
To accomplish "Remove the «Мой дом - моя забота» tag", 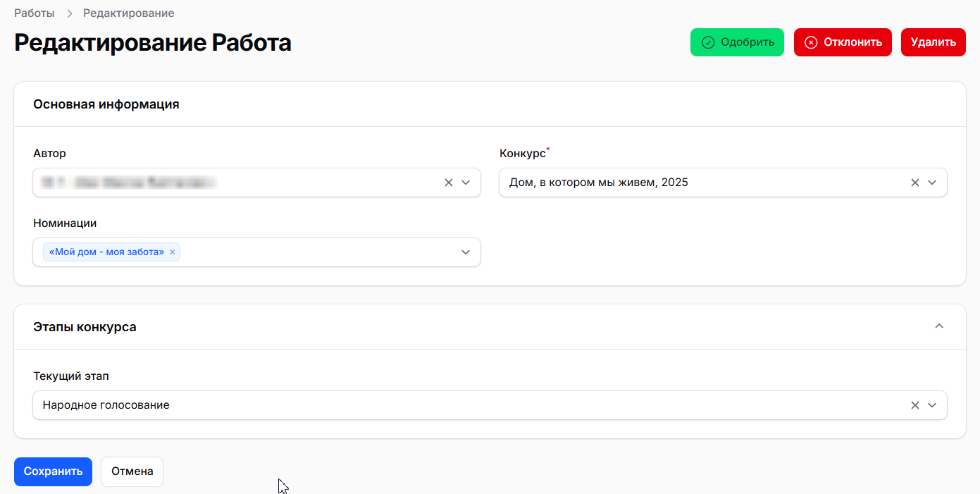I will click(x=172, y=252).
